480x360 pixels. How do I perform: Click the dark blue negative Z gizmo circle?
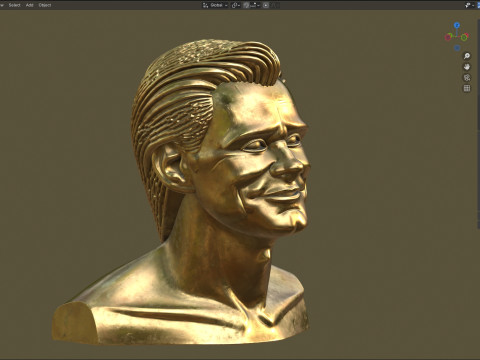pos(457,48)
